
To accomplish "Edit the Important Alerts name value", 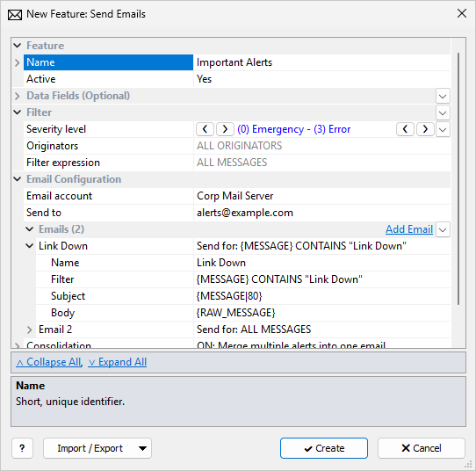I will pos(321,62).
